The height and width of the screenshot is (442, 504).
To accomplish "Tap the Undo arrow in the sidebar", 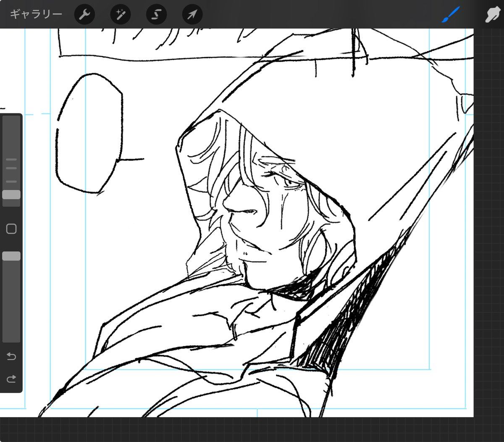I will point(11,356).
